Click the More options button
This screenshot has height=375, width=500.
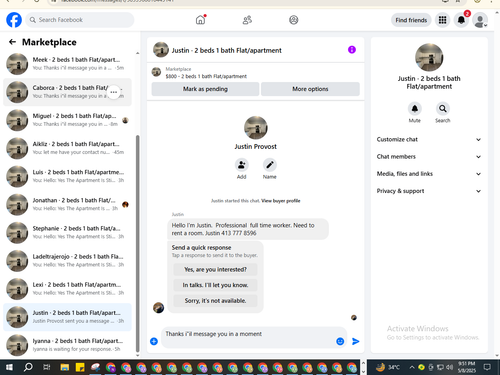(x=310, y=89)
